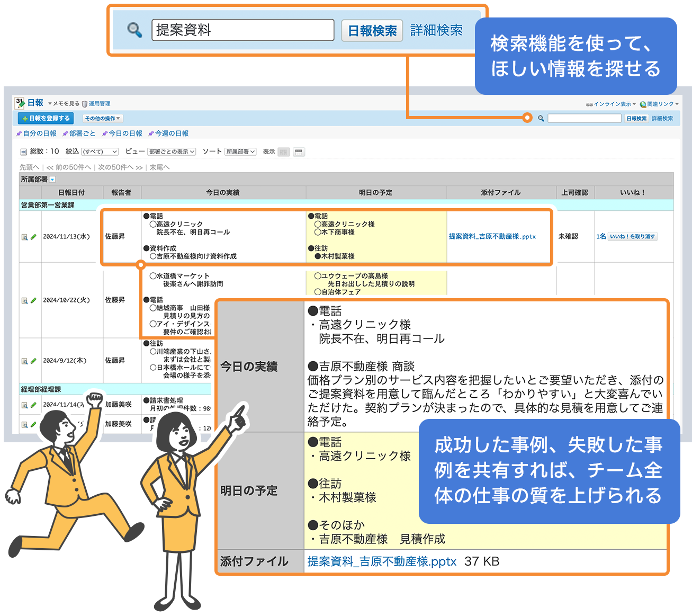The width and height of the screenshot is (692, 616).
Task: Switch to the table display view toggle
Action: [299, 152]
